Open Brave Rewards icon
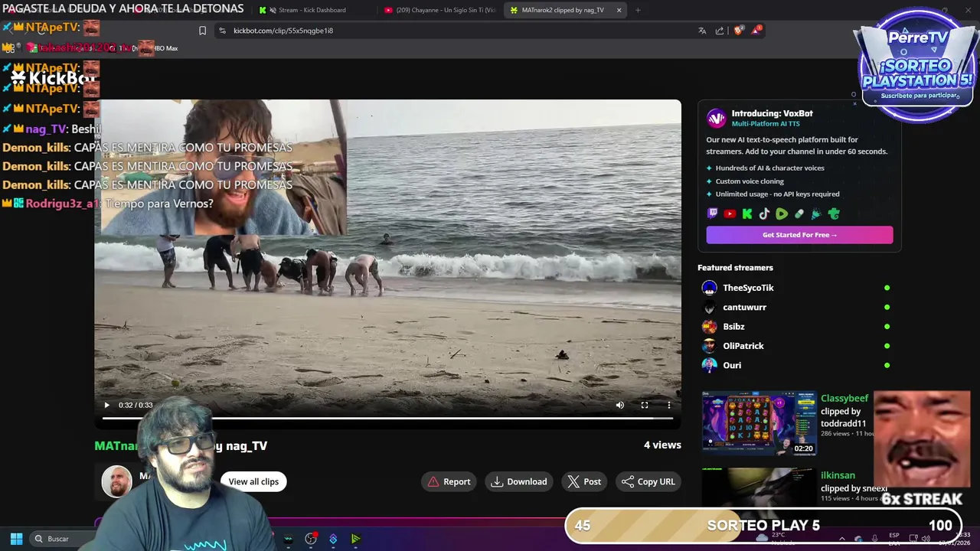 (756, 30)
